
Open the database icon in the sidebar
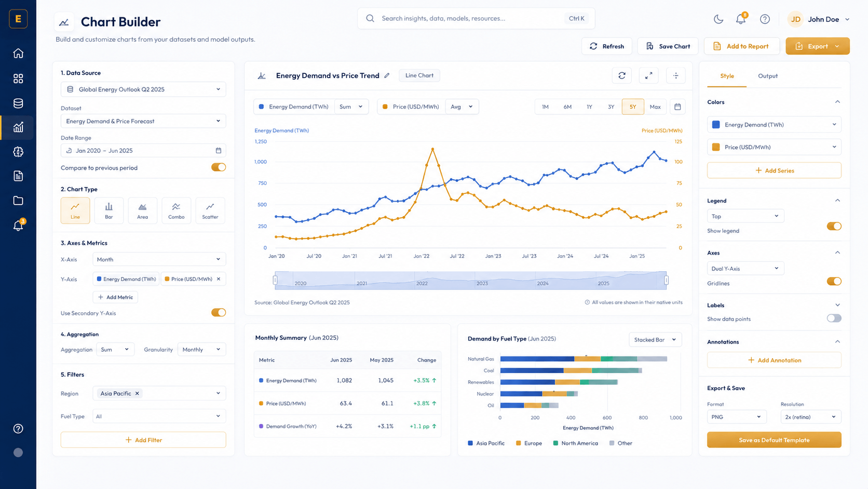click(18, 103)
